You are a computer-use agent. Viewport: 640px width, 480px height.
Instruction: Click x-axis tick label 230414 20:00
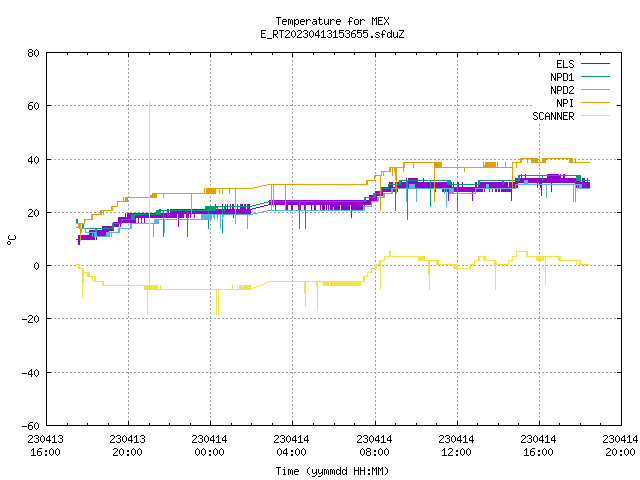[620, 446]
